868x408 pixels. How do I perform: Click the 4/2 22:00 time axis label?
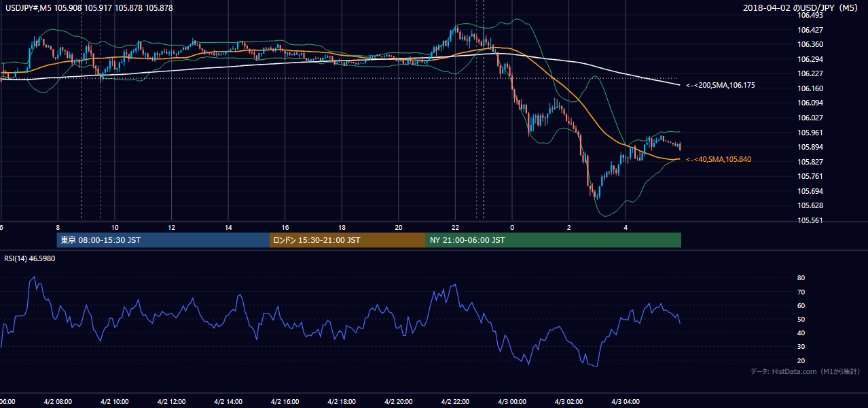[x=455, y=402]
